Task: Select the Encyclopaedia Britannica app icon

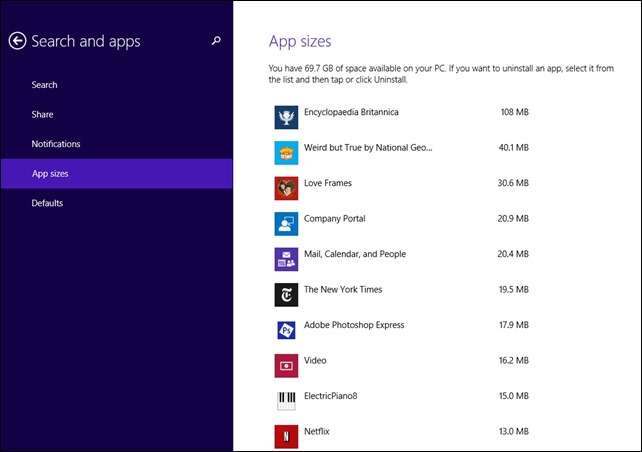Action: point(286,117)
